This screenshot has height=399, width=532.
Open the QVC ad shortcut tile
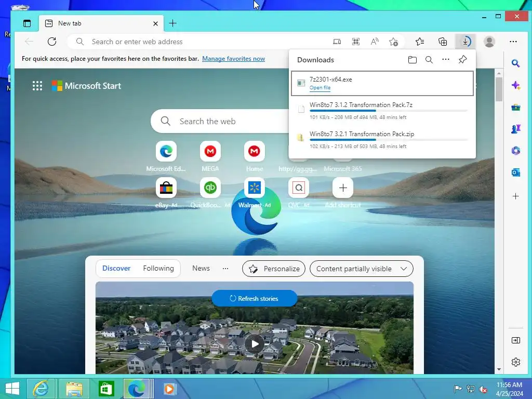point(299,188)
